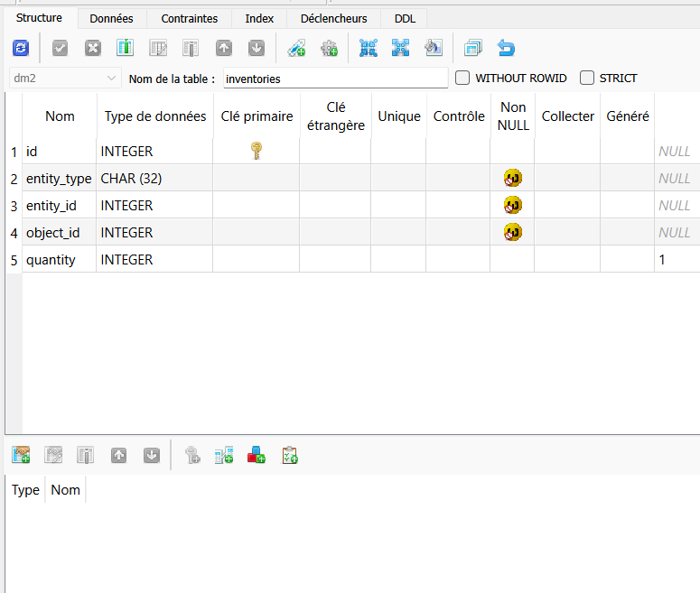Select the object_id column name cell
Viewport: 700px width, 593px height.
coord(60,233)
